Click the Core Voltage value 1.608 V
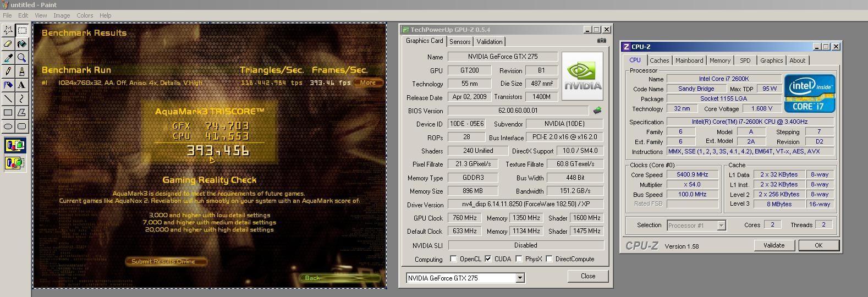This screenshot has width=868, height=297. click(761, 108)
